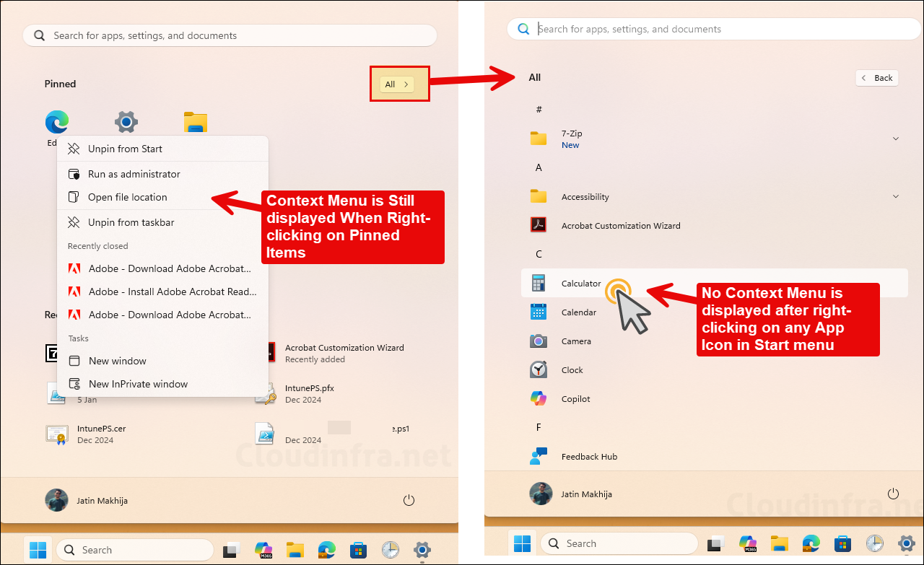Click the Back button in All apps
924x565 pixels.
click(x=877, y=78)
